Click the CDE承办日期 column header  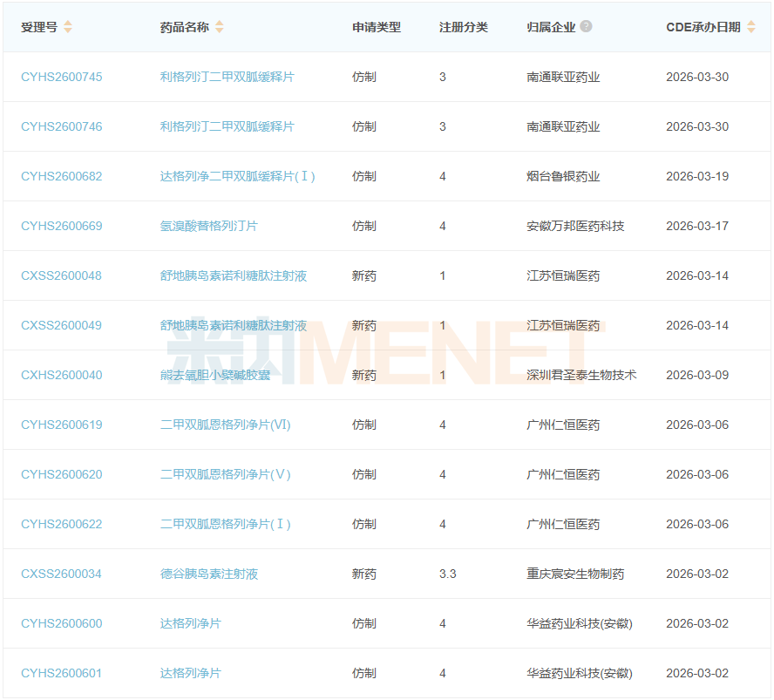(x=703, y=27)
